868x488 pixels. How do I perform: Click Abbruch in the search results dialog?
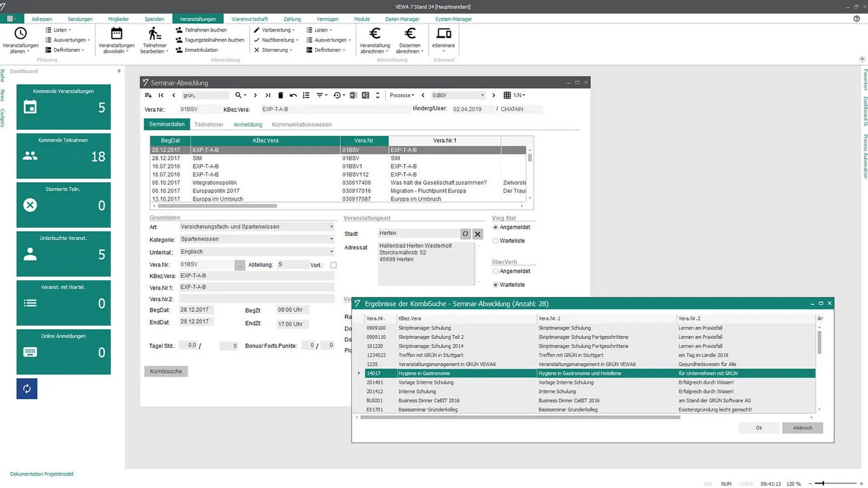click(802, 428)
